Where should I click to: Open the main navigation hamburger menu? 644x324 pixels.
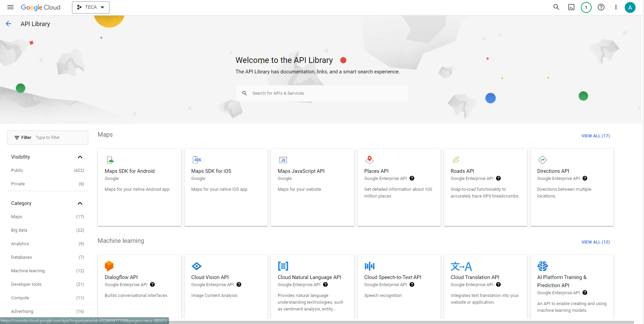10,7
